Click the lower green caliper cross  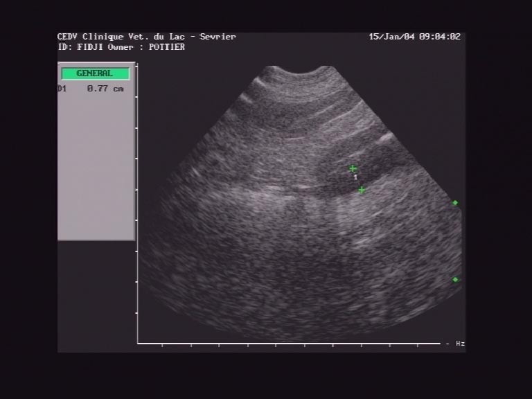[362, 190]
